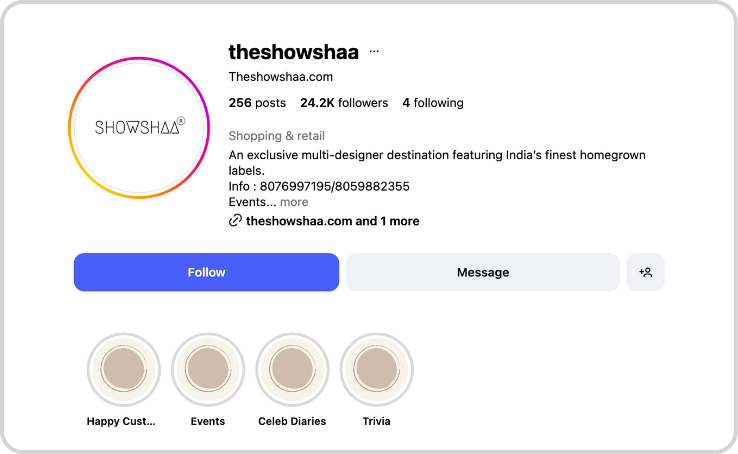Click the theshowshaa username heading

click(293, 51)
